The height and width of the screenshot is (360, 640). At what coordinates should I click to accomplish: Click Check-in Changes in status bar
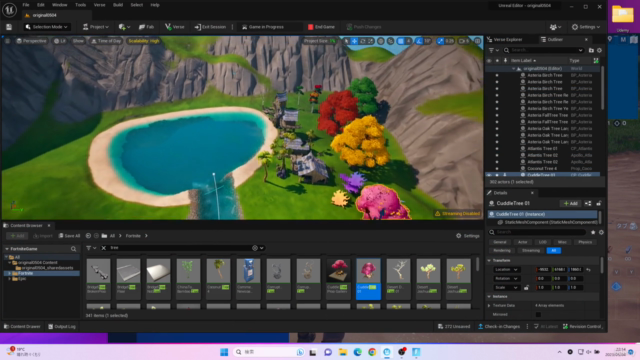[499, 327]
